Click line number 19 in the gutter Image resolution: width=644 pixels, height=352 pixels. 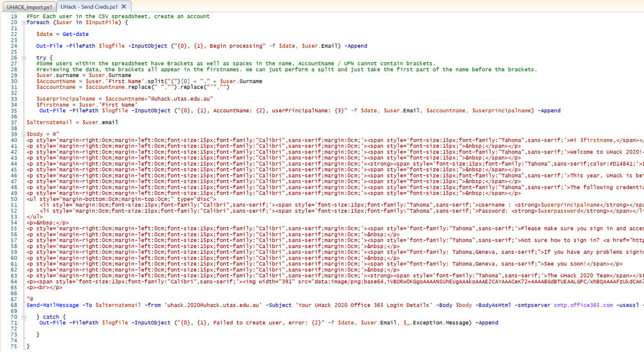tap(13, 16)
